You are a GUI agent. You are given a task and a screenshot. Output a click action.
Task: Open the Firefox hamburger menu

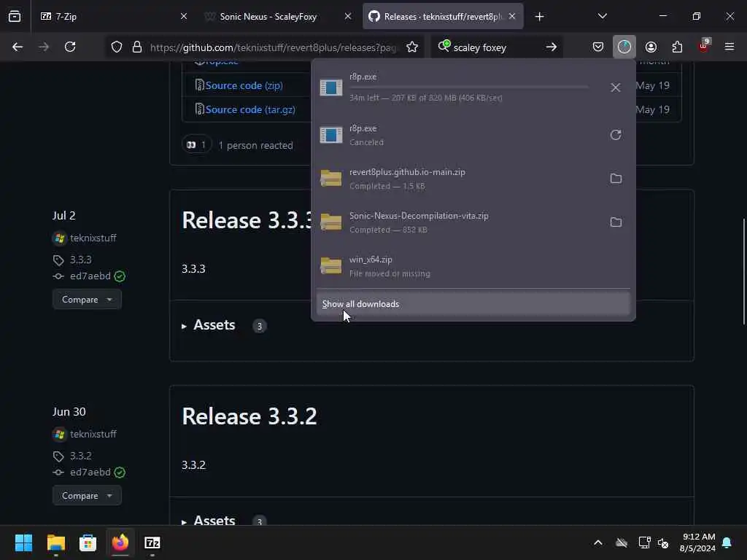click(729, 47)
